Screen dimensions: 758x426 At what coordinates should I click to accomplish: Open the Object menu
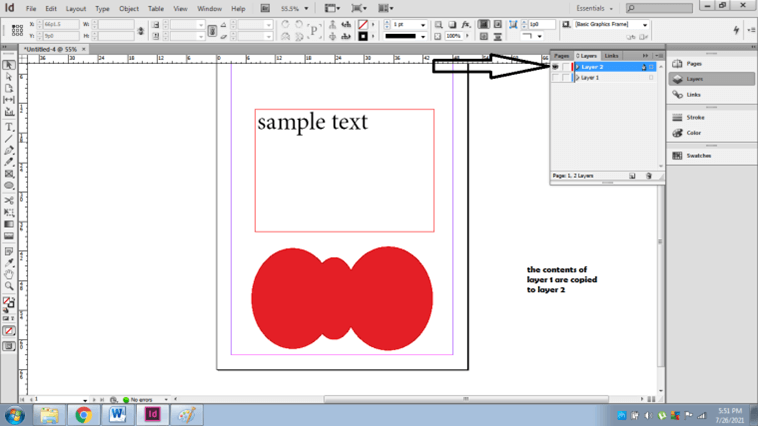(129, 8)
